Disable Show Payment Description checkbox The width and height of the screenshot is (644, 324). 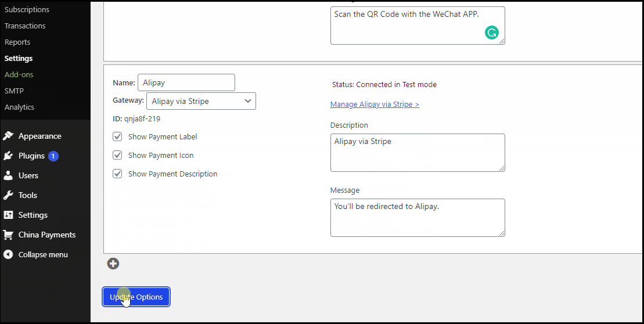[x=117, y=174]
